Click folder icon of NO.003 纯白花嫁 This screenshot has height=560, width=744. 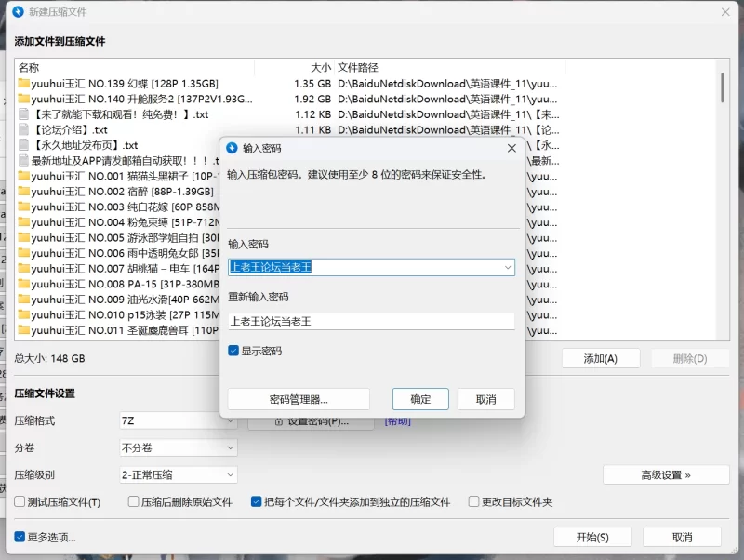click(x=24, y=207)
